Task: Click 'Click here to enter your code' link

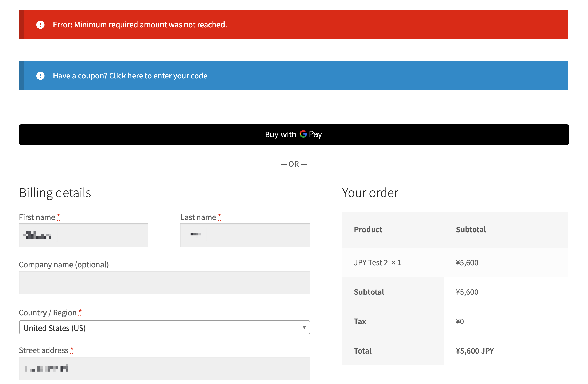Action: coord(158,76)
